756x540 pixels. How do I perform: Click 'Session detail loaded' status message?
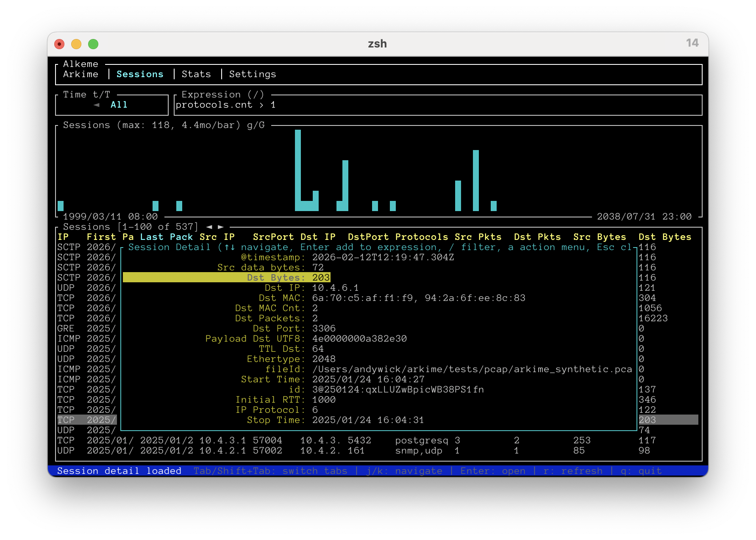[119, 471]
